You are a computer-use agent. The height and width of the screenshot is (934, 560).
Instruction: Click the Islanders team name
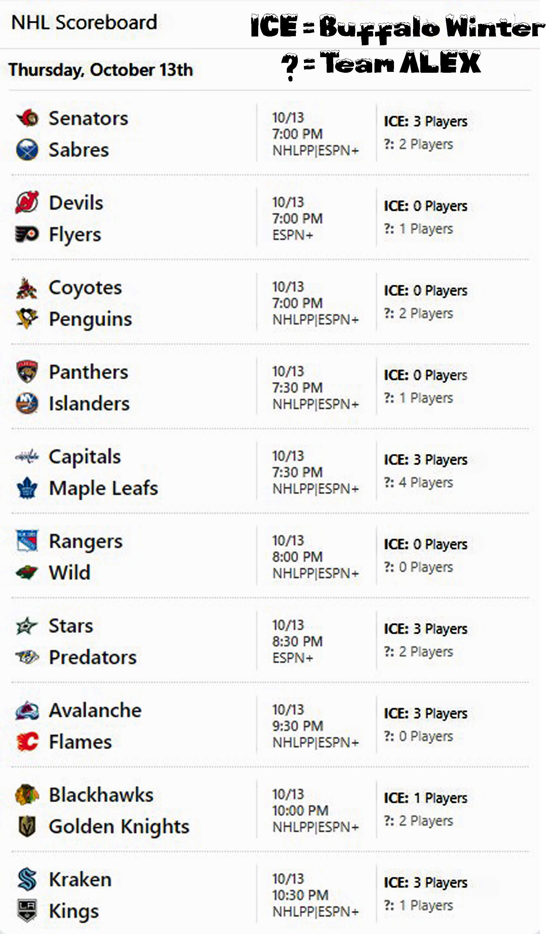[89, 404]
